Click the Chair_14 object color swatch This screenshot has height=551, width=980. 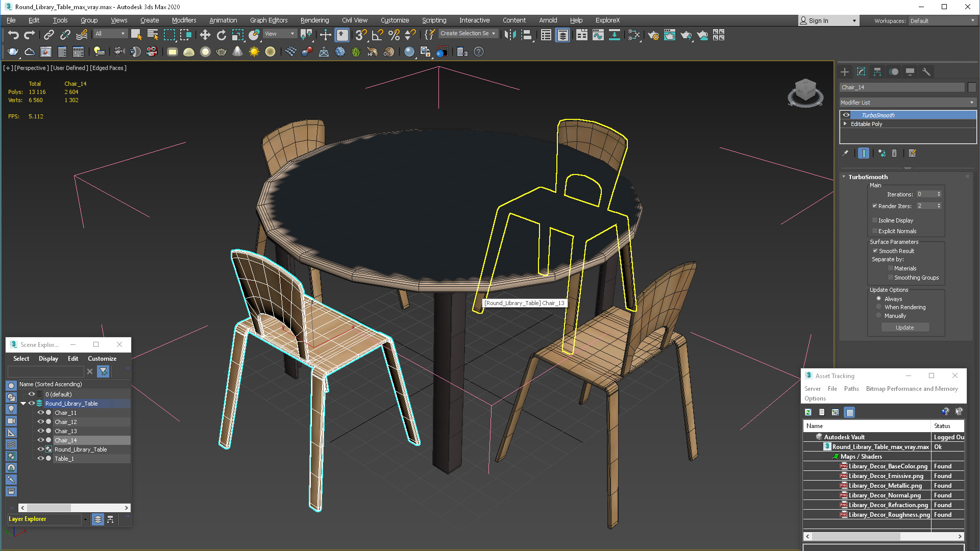pyautogui.click(x=972, y=87)
